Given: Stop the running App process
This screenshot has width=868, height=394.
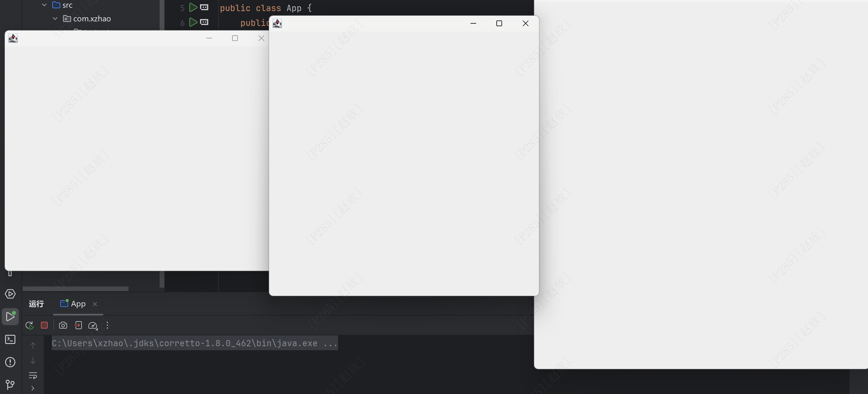Looking at the screenshot, I should (x=44, y=325).
